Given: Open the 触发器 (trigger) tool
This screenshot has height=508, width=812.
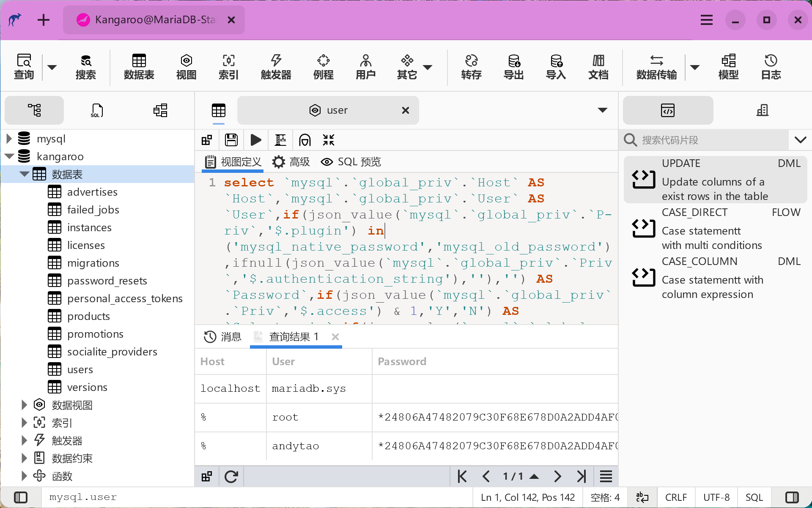Looking at the screenshot, I should point(276,67).
